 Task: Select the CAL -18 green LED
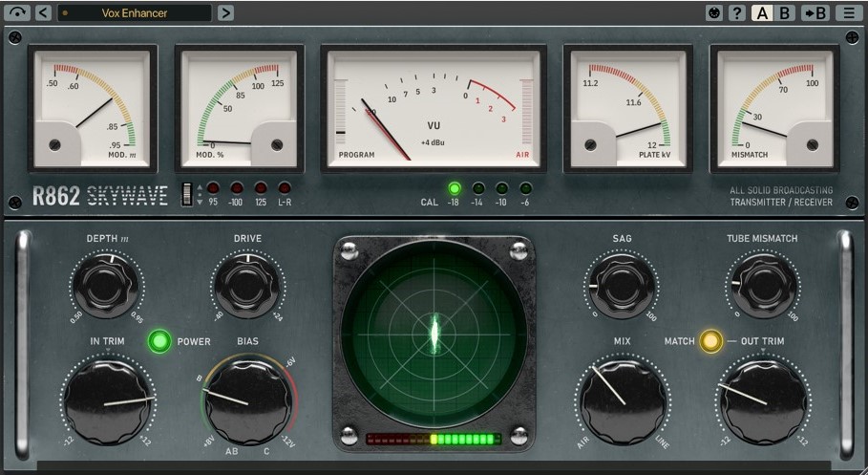click(454, 188)
